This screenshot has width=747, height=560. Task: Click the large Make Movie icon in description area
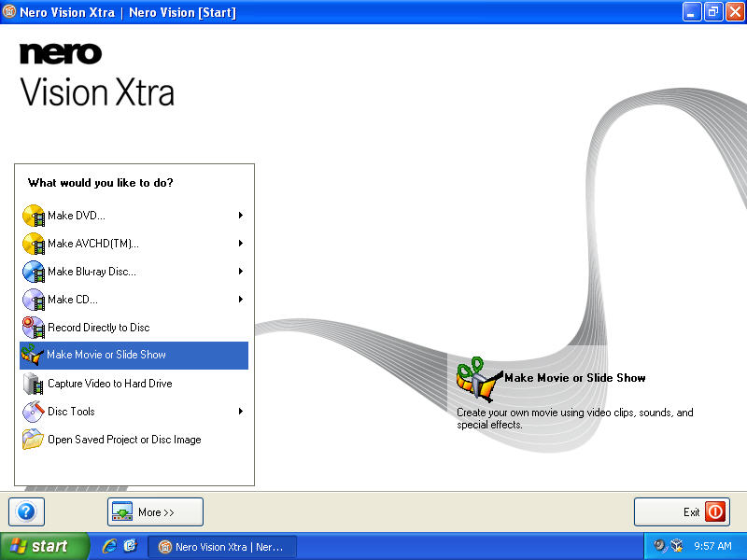(478, 380)
